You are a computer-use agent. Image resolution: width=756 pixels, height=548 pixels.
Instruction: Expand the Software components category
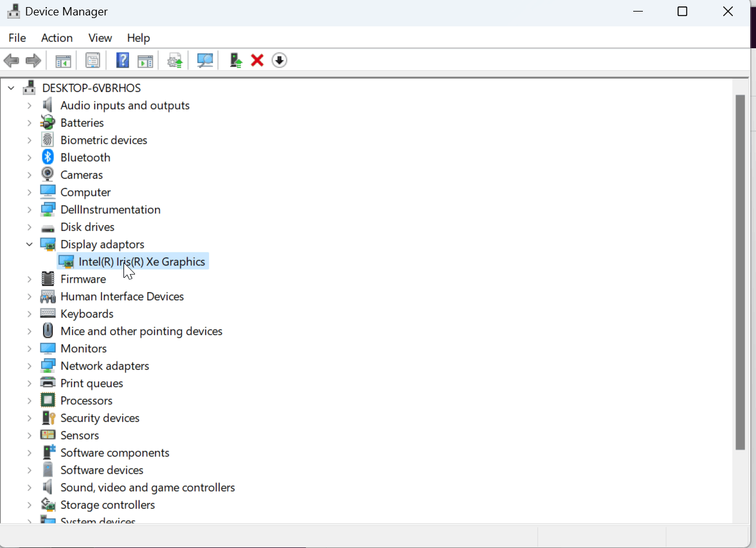(30, 453)
